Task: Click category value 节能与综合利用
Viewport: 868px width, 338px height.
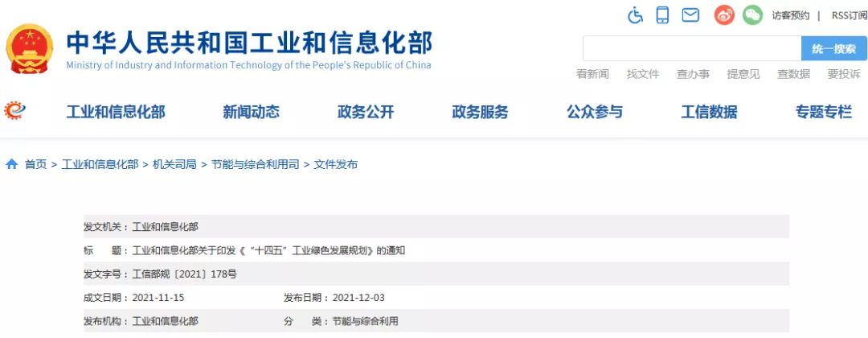Action: pos(366,321)
